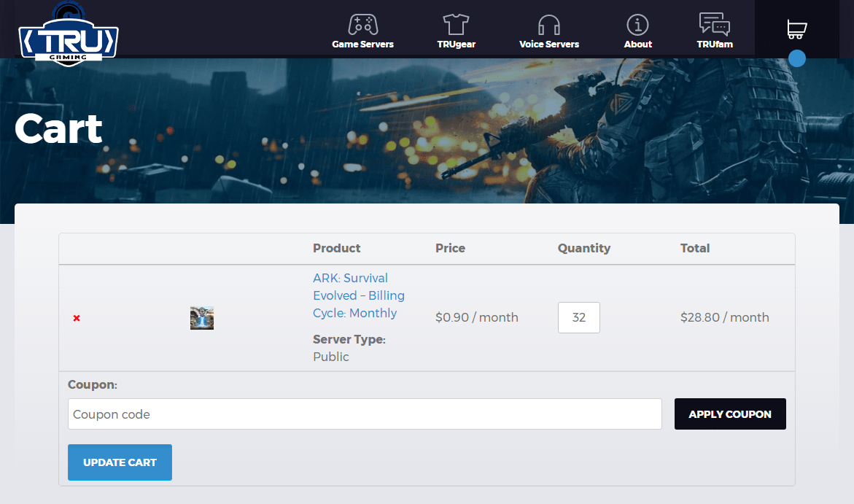Click the ARK product thumbnail image

[x=202, y=318]
